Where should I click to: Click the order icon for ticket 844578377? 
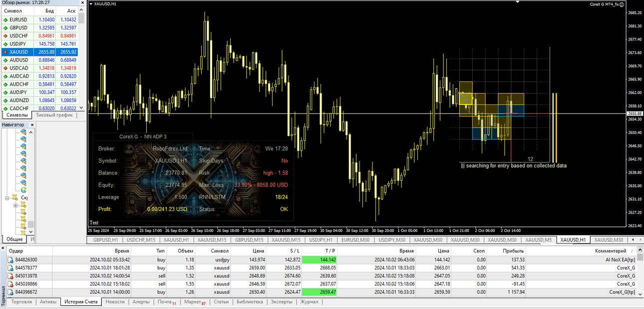pos(10,267)
